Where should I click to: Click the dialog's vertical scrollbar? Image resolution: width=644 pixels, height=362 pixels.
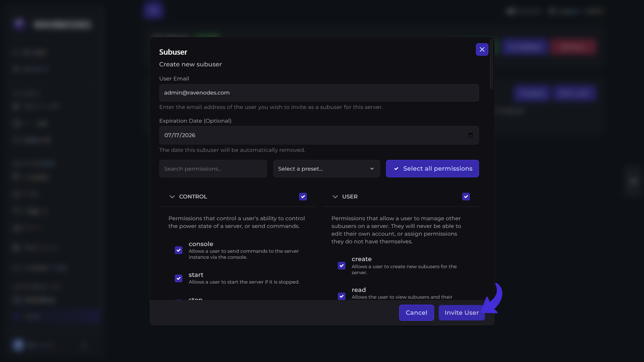coord(491,64)
